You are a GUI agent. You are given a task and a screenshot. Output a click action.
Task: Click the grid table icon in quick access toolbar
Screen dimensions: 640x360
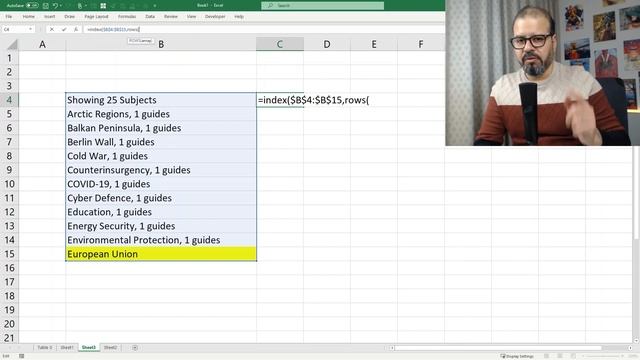coord(103,6)
